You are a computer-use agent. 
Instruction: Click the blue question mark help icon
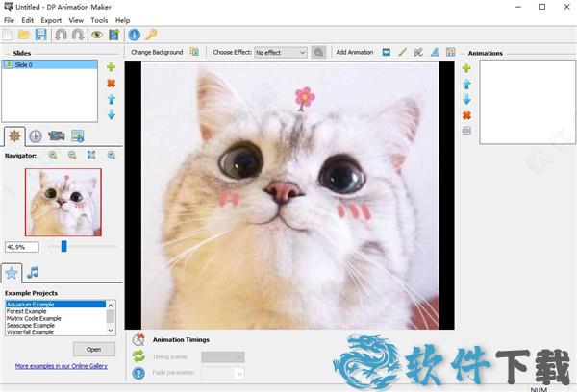point(138,373)
